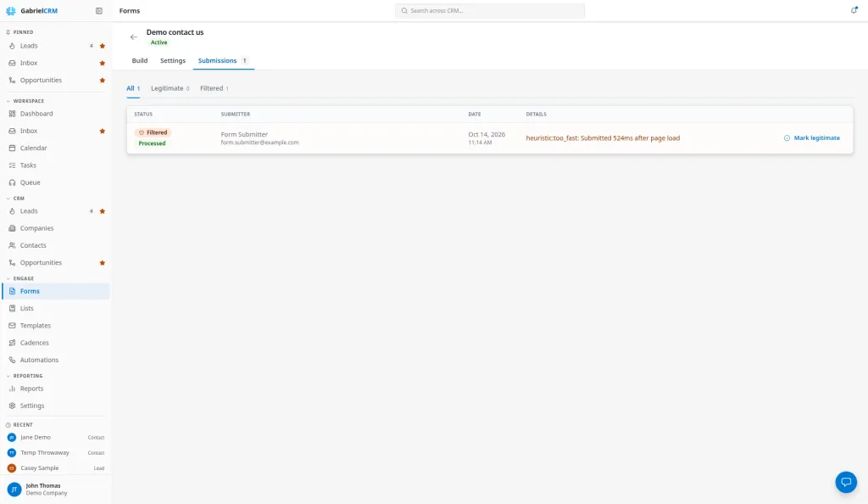Open recent lead Casey Sample
The height and width of the screenshot is (504, 868).
(x=56, y=468)
